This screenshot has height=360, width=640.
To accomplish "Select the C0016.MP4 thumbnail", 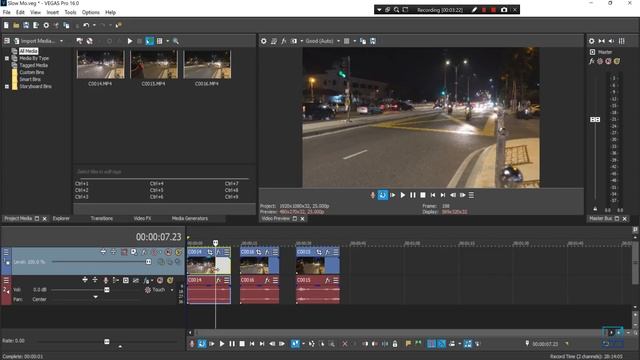I will pyautogui.click(x=207, y=64).
